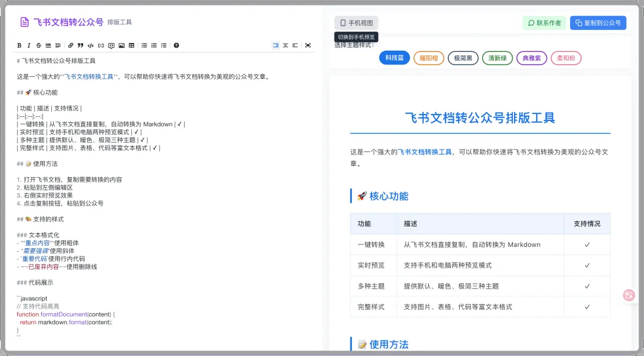This screenshot has height=356, width=644.
Task: Switch theme to 极简黑
Action: point(463,58)
